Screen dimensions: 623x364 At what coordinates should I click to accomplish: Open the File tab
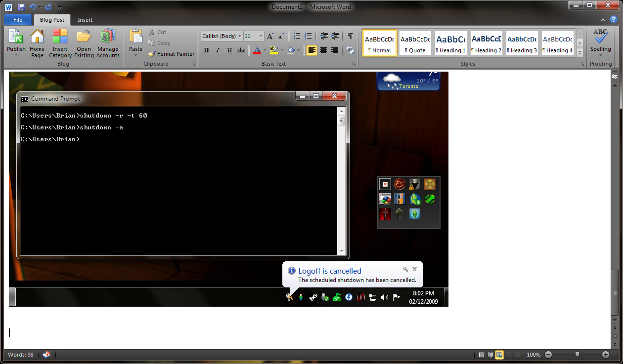(x=18, y=20)
